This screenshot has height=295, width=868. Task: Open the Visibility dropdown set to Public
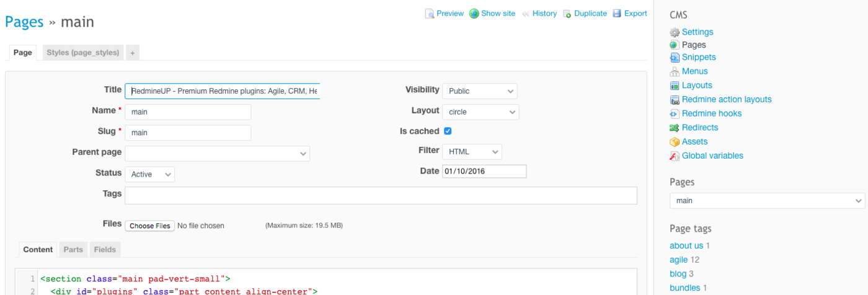(479, 91)
